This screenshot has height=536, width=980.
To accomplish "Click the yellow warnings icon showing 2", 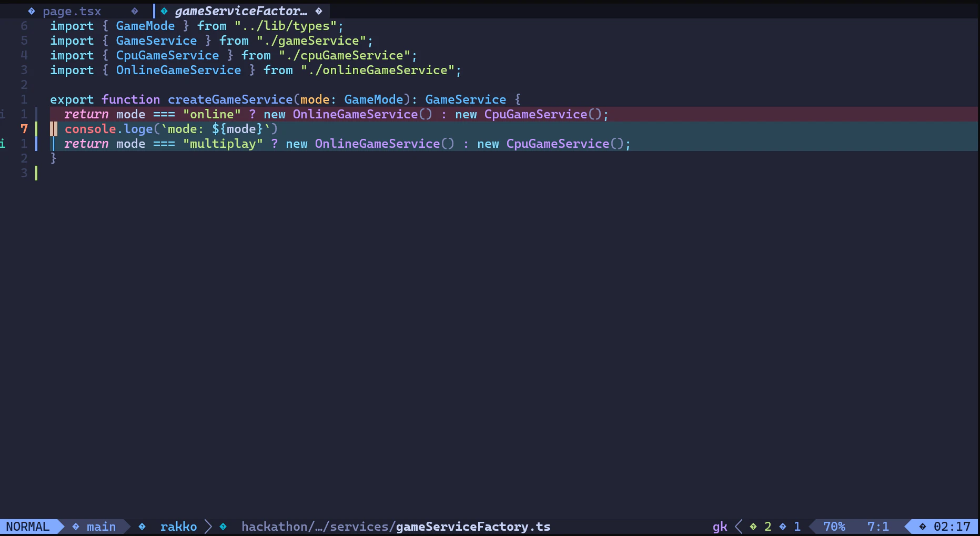I will [x=753, y=527].
